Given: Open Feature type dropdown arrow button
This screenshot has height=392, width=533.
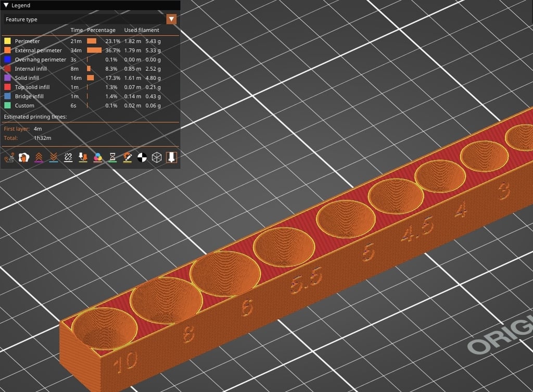Looking at the screenshot, I should tap(171, 19).
